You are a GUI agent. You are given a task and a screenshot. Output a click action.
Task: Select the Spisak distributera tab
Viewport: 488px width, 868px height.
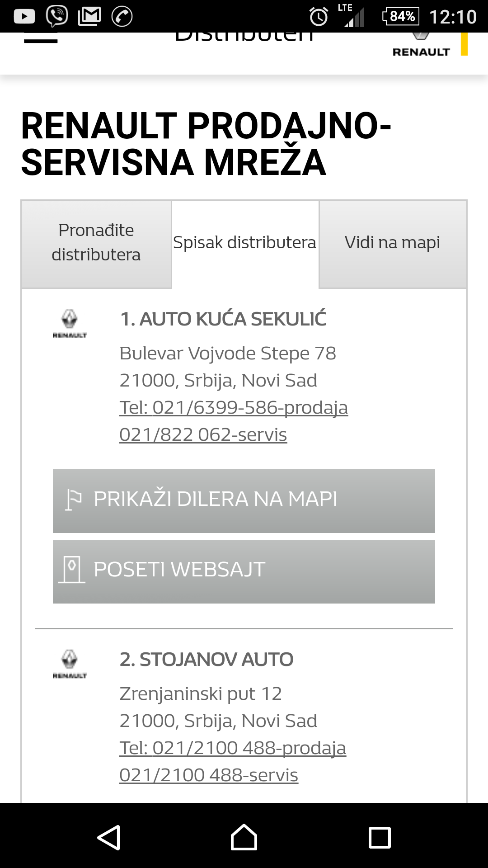click(x=245, y=243)
